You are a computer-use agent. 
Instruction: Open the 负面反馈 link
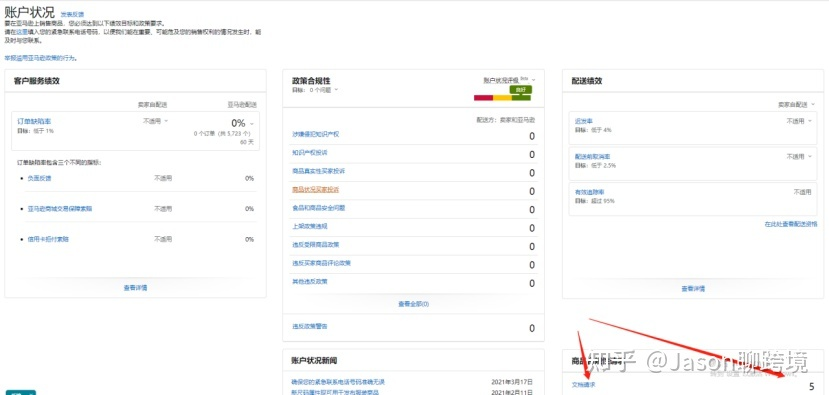(39, 178)
